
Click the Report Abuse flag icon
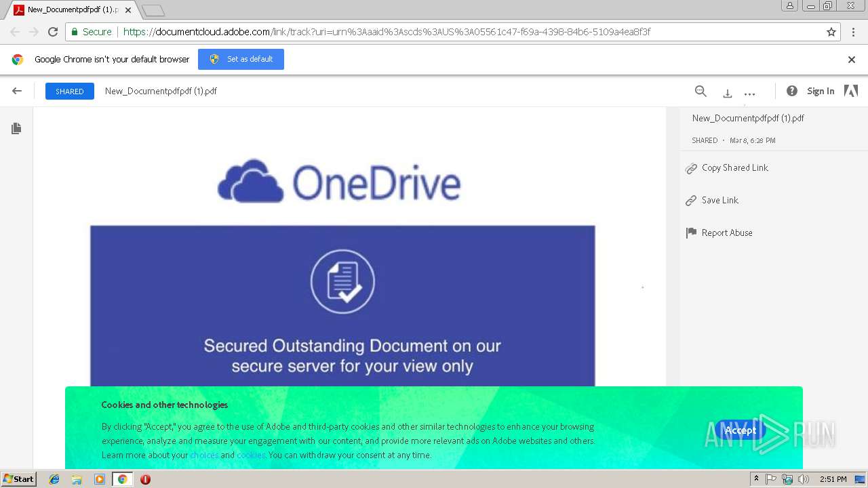coord(691,232)
